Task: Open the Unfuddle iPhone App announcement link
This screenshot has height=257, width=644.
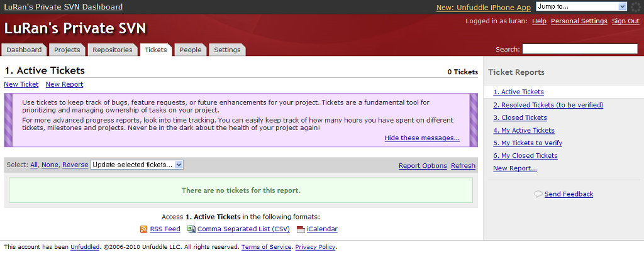Action: coord(483,8)
